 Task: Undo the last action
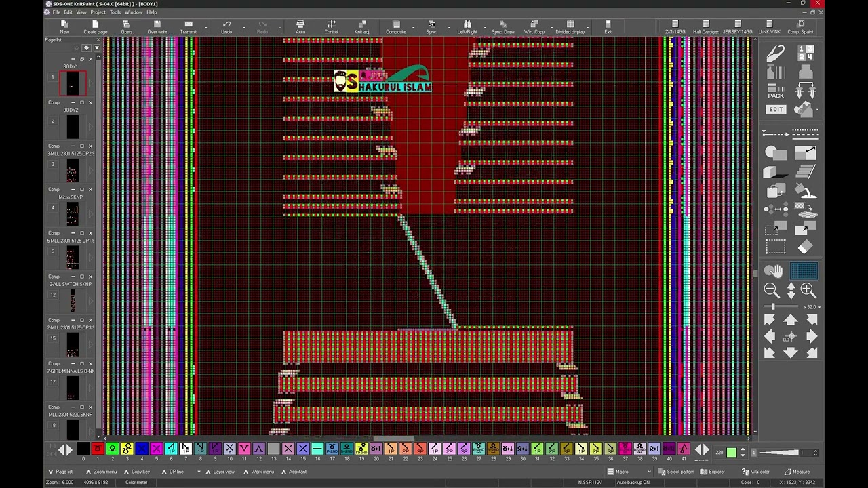point(226,27)
